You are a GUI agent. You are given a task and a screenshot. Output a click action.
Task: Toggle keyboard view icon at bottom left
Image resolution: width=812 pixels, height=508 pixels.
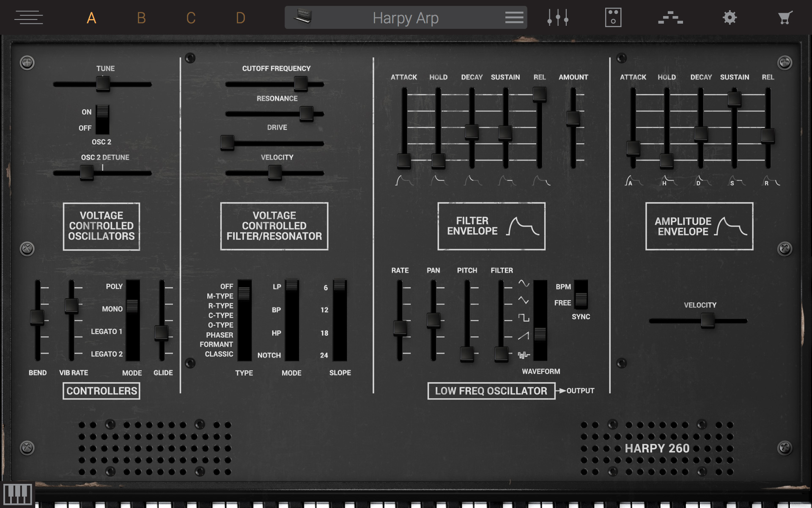click(17, 494)
